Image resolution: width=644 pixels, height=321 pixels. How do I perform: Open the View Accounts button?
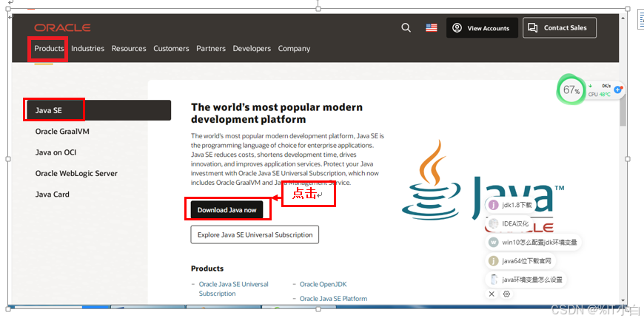(x=482, y=28)
